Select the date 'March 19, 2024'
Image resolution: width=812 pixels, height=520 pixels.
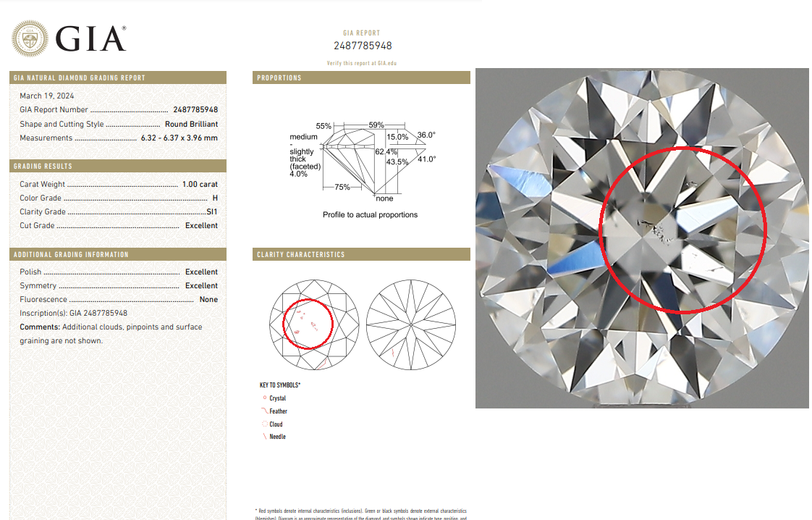(46, 96)
